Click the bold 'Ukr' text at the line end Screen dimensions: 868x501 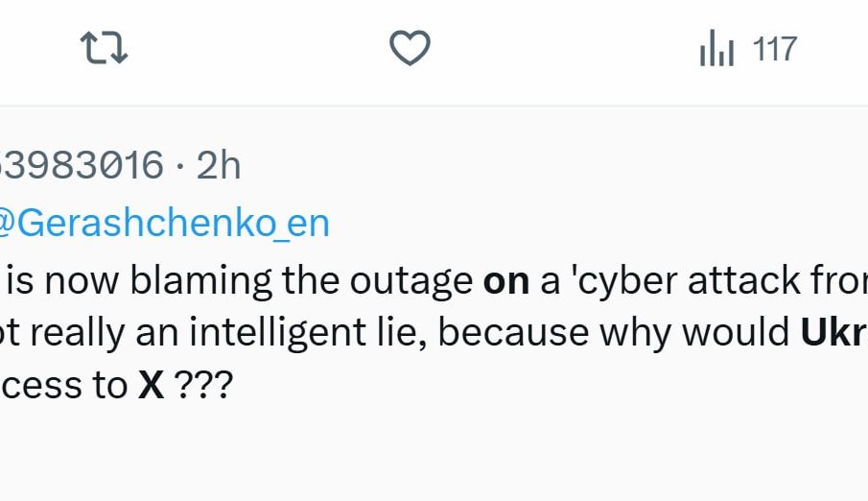[834, 332]
